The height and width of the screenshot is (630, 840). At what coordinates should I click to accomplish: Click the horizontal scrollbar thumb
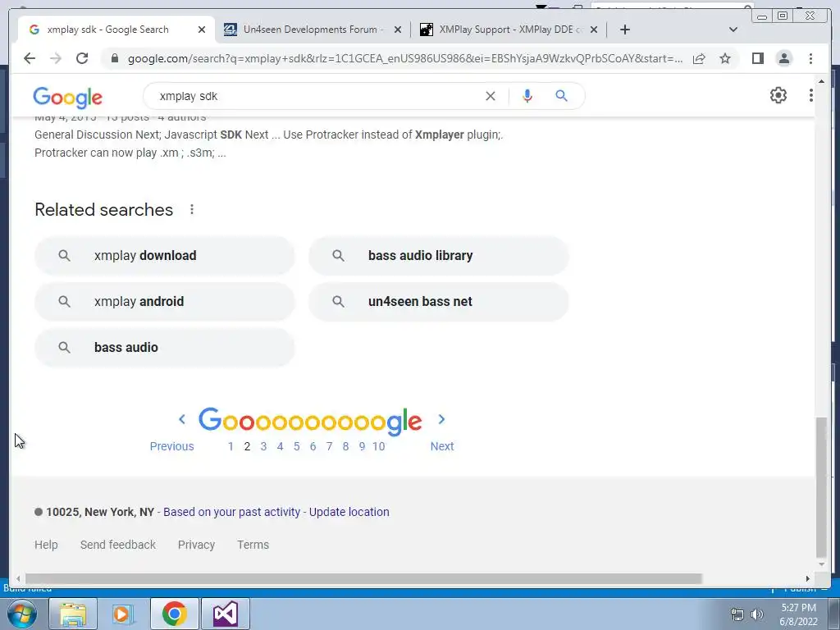363,578
